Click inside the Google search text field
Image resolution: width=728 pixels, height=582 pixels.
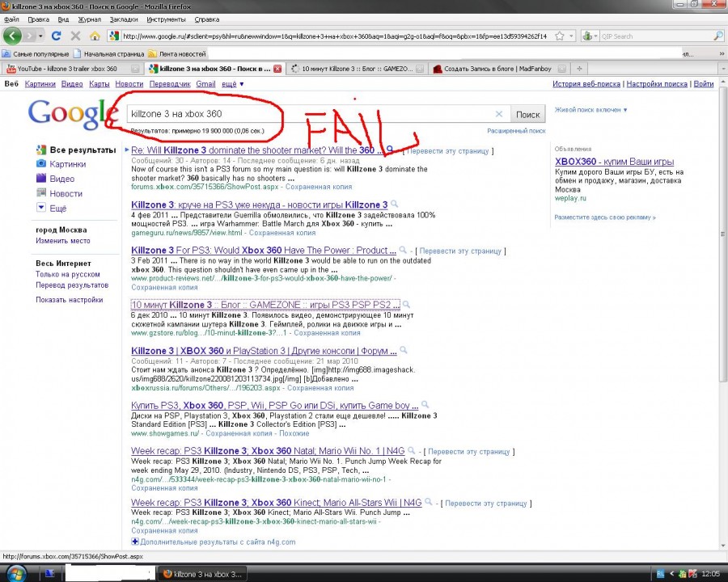[x=307, y=114]
